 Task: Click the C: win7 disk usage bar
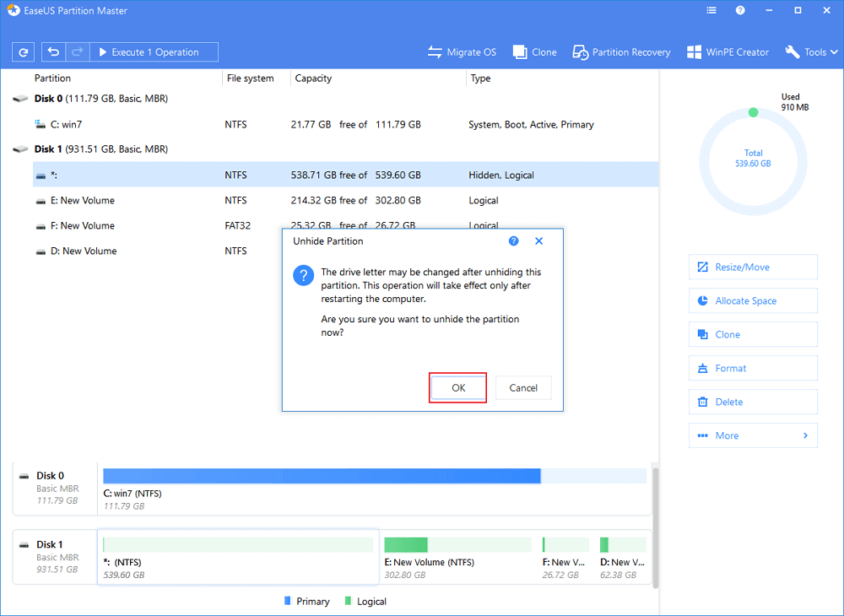[x=321, y=476]
